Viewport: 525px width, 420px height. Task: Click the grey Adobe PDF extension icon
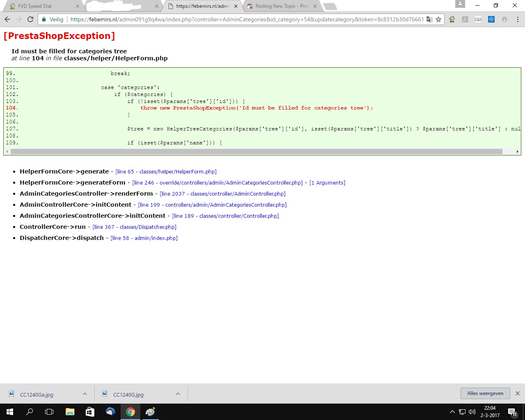[465, 19]
